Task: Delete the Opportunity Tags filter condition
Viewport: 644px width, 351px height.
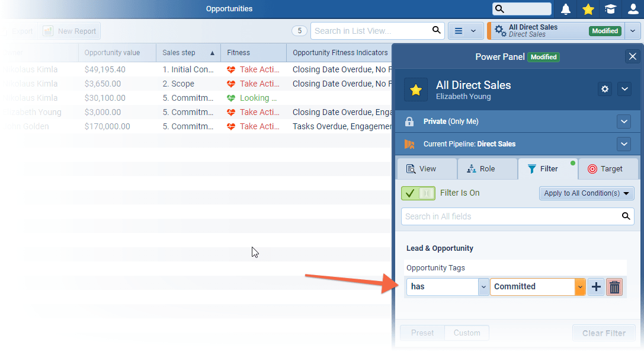Action: click(x=614, y=287)
